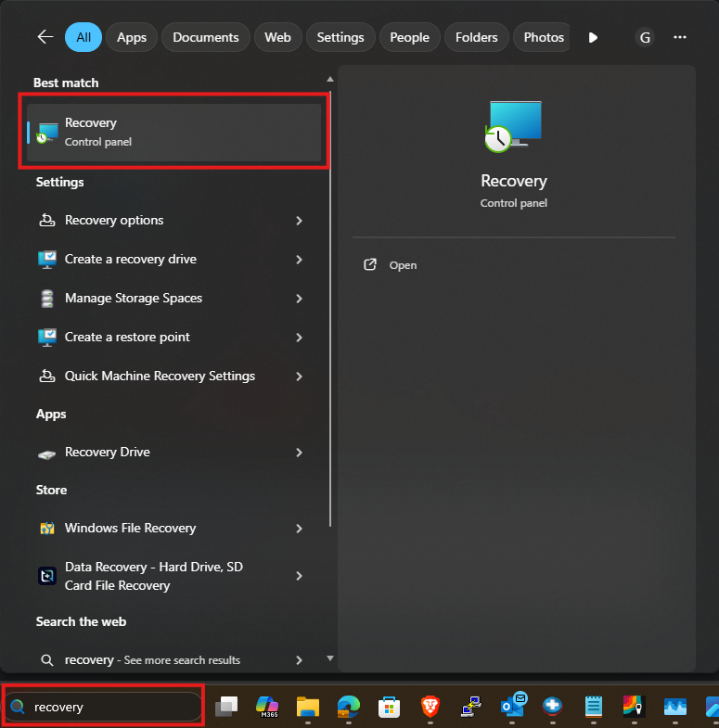This screenshot has width=719, height=728.
Task: Open the Microsoft 365 Copilot taskbar icon
Action: coord(267,707)
